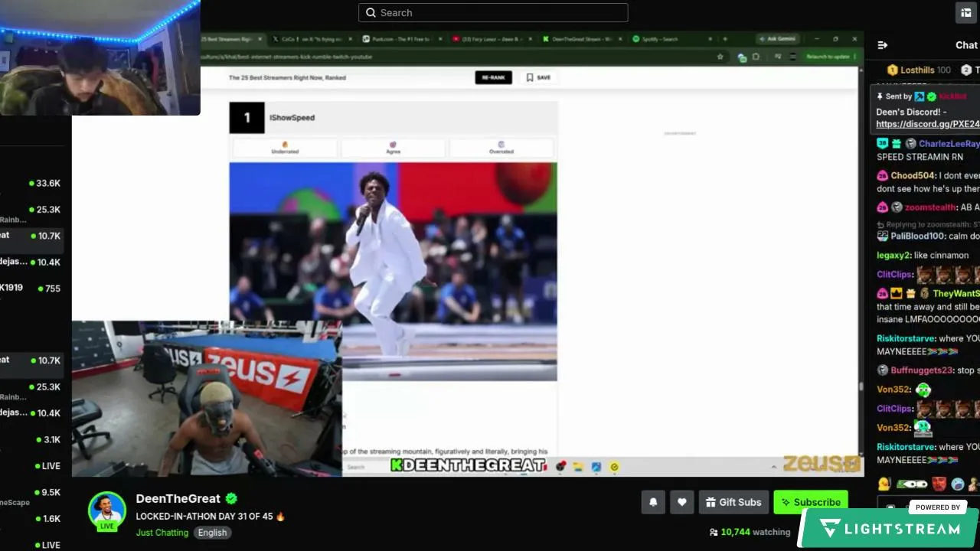This screenshot has width=980, height=551.
Task: Click the Lightstream logo badge
Action: point(888,528)
